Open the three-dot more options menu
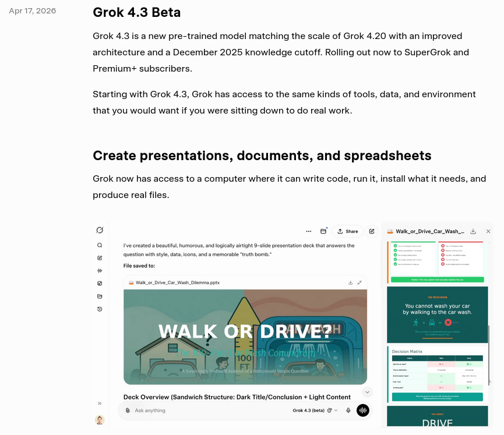This screenshot has width=504, height=435. click(309, 231)
